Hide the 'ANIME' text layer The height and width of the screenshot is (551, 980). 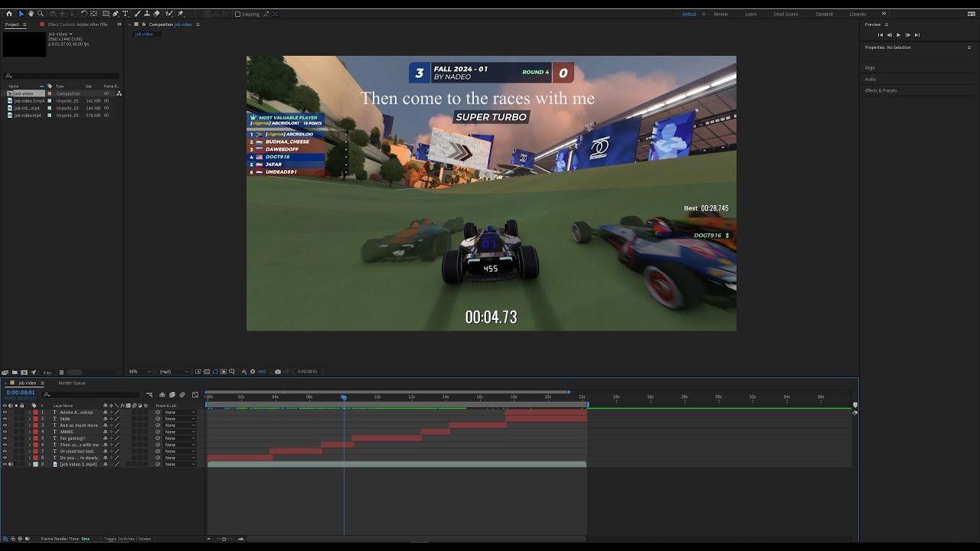[5, 432]
